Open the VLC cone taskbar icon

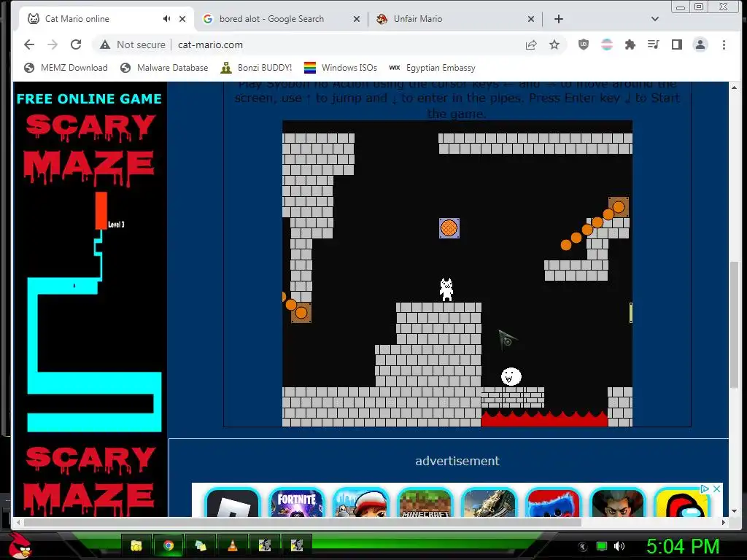[x=233, y=545]
